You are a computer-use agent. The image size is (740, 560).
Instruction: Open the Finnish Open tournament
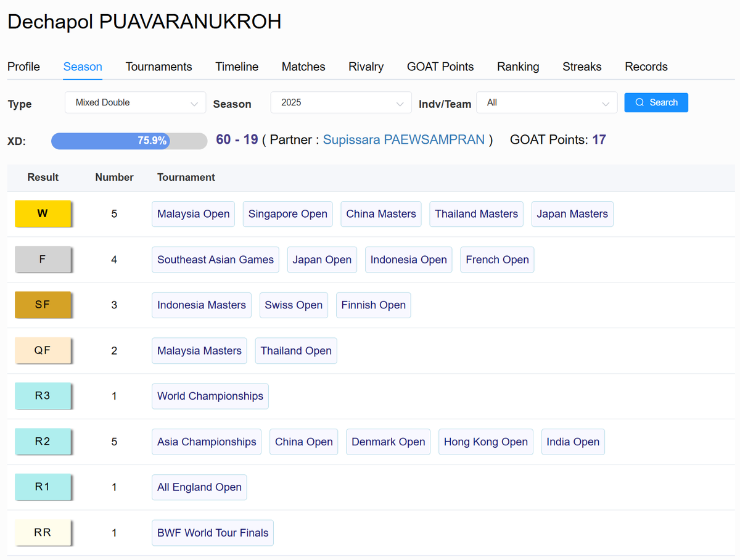pos(374,305)
